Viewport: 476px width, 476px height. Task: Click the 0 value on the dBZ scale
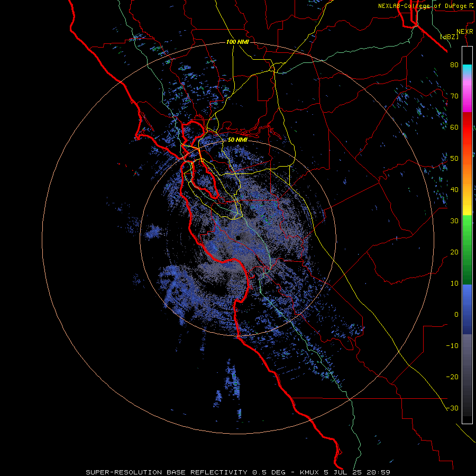click(456, 315)
